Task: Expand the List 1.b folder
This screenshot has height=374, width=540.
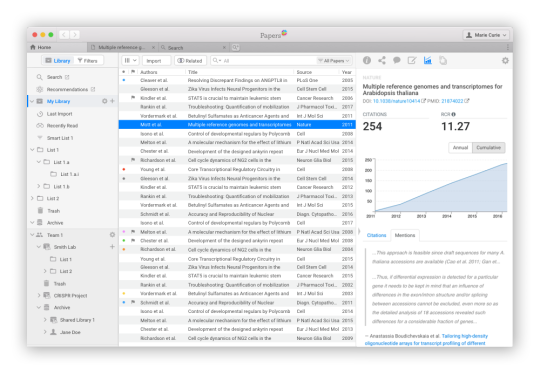Action: click(x=39, y=186)
